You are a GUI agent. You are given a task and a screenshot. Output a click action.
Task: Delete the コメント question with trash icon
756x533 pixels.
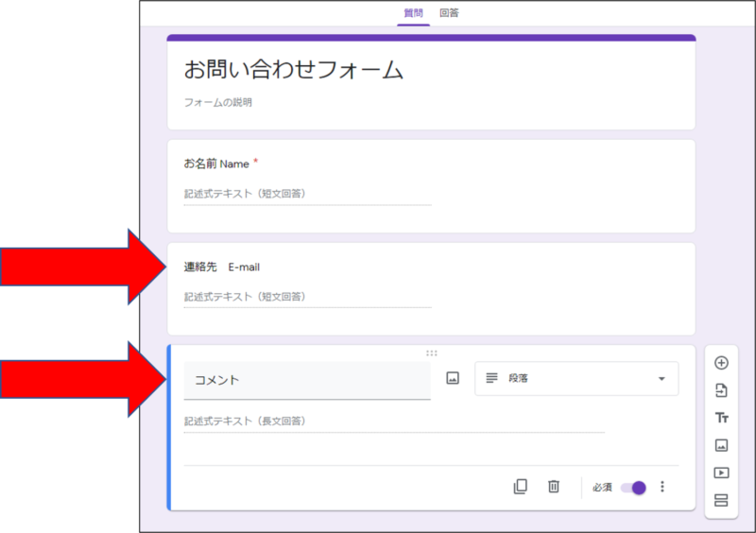(x=554, y=486)
